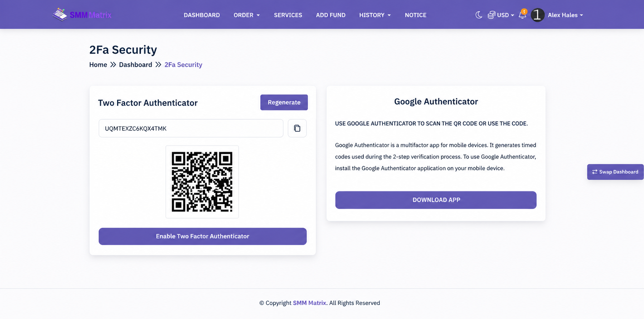Open the Alex Hales account menu
644x319 pixels.
(x=565, y=15)
